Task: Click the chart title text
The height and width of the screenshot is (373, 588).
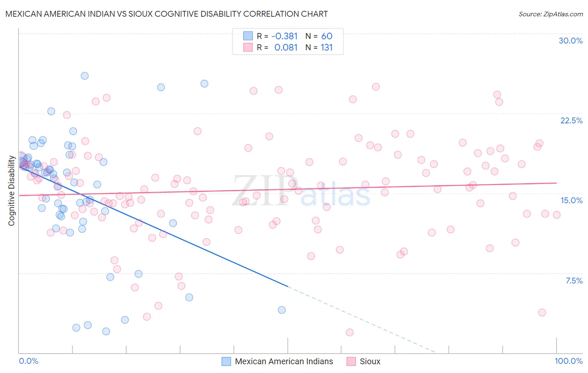Action: [166, 14]
